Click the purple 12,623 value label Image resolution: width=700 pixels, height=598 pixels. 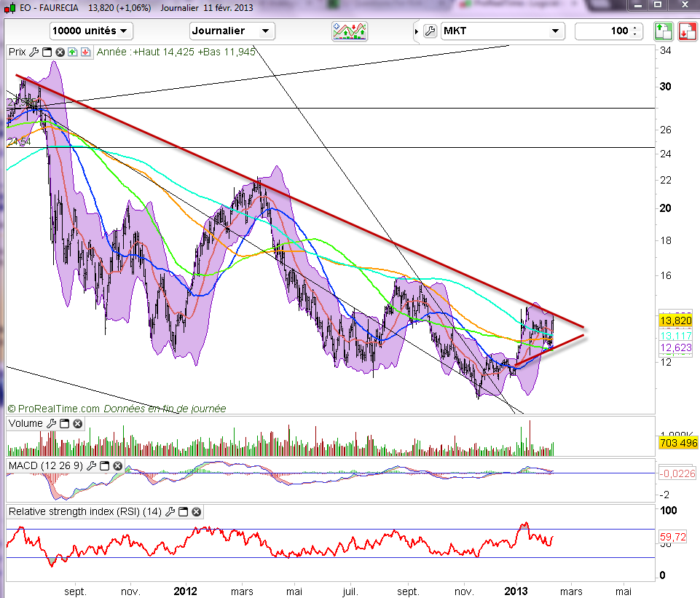click(x=676, y=347)
